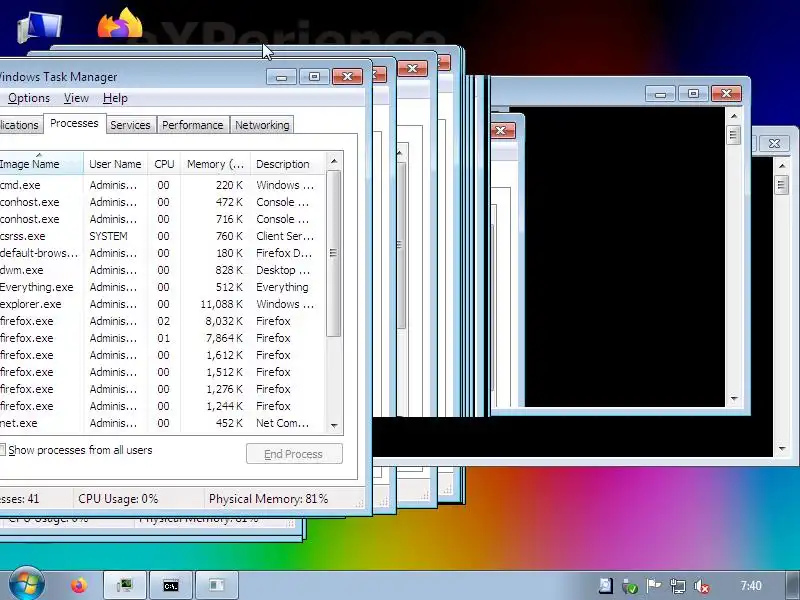
Task: Select the Everything.exe process row
Action: coord(162,287)
